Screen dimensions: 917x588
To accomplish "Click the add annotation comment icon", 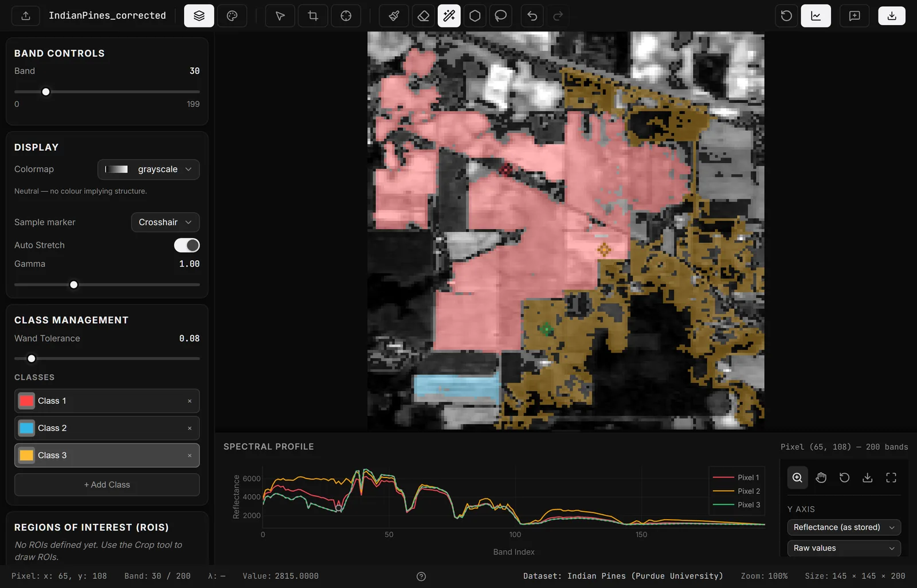I will [855, 16].
